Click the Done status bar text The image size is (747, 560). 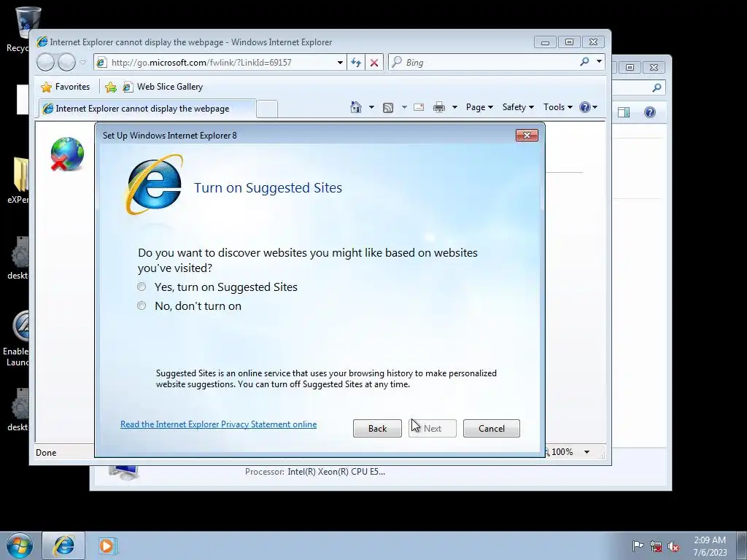(x=46, y=452)
